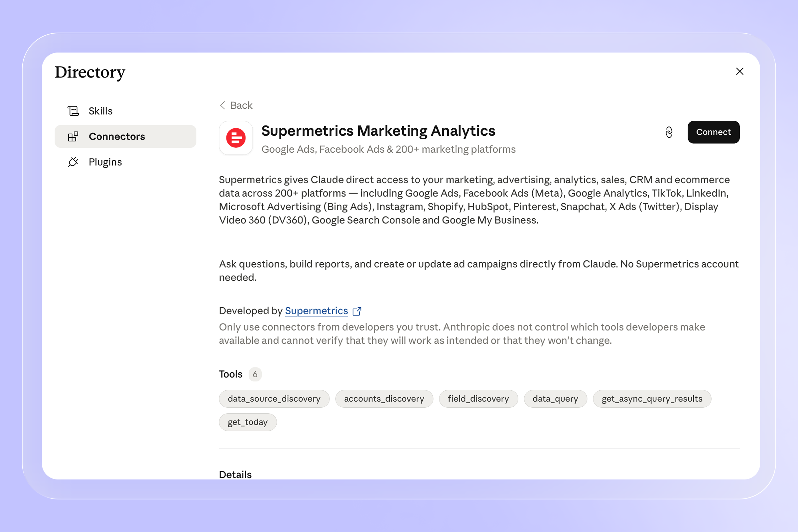This screenshot has height=532, width=798.
Task: Go back using the Back link
Action: coord(236,105)
